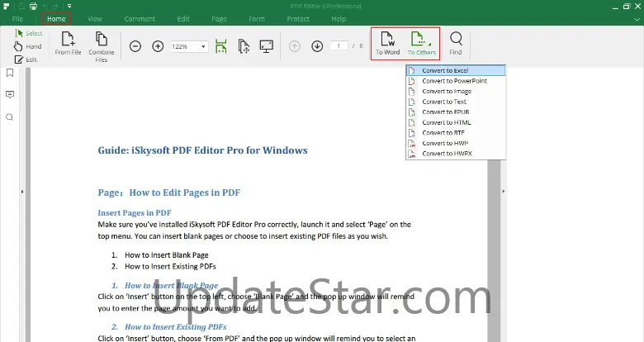Convert the PDF To Word
The image size is (644, 342).
(387, 44)
